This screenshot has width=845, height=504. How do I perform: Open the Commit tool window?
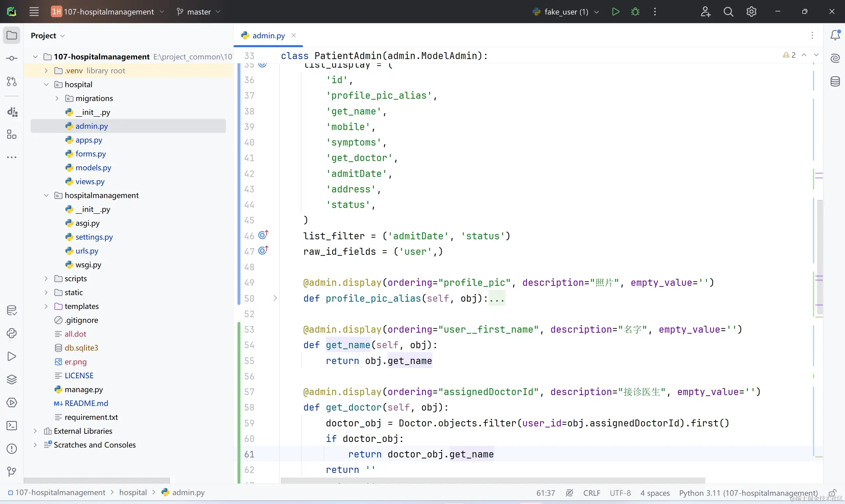click(12, 58)
